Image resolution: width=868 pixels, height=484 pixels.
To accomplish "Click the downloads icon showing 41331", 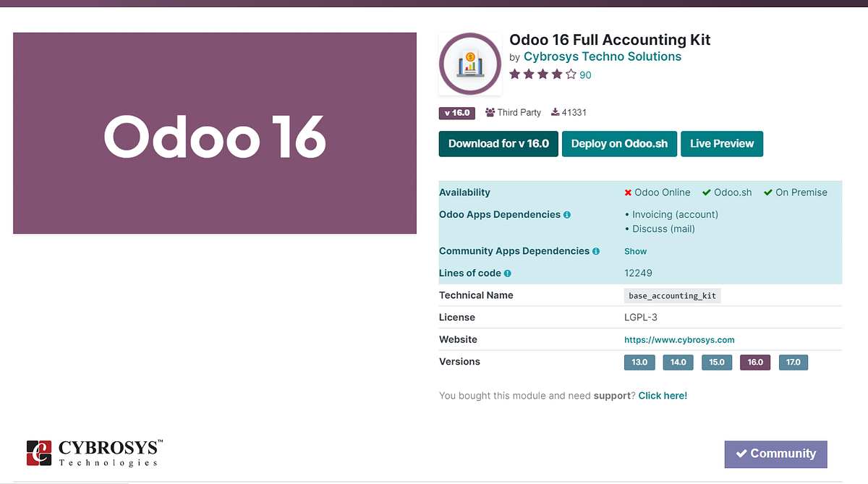I will [x=554, y=112].
